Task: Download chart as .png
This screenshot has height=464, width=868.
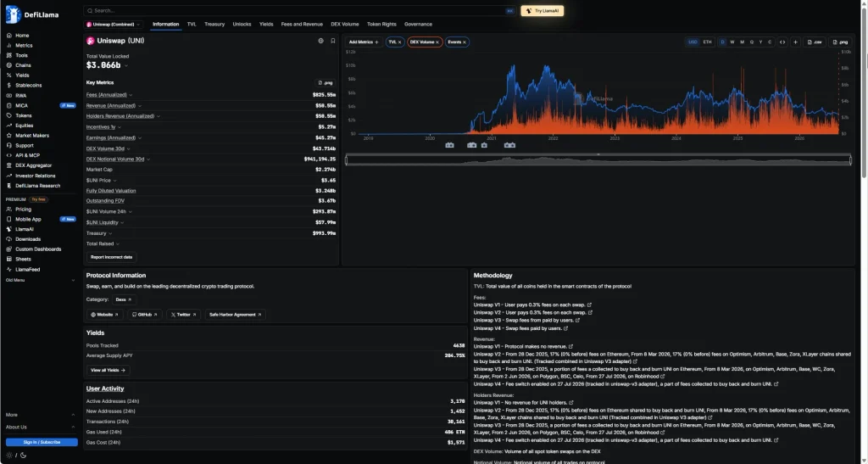Action: click(x=840, y=42)
